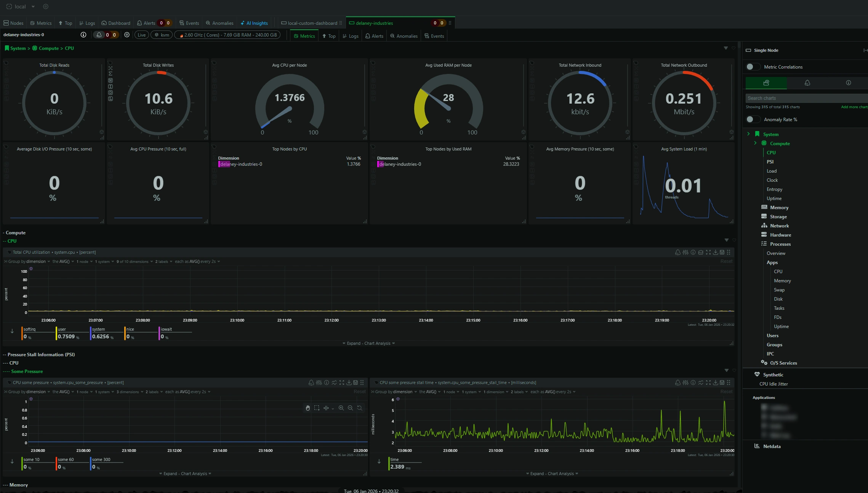Toggle the alerts bell filter on the node panel
Image resolution: width=868 pixels, height=493 pixels.
tap(99, 34)
